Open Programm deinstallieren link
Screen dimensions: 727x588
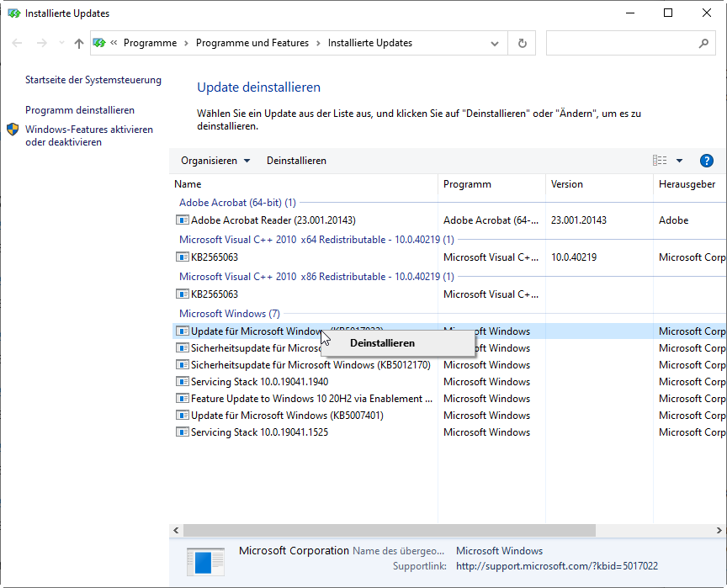point(80,110)
